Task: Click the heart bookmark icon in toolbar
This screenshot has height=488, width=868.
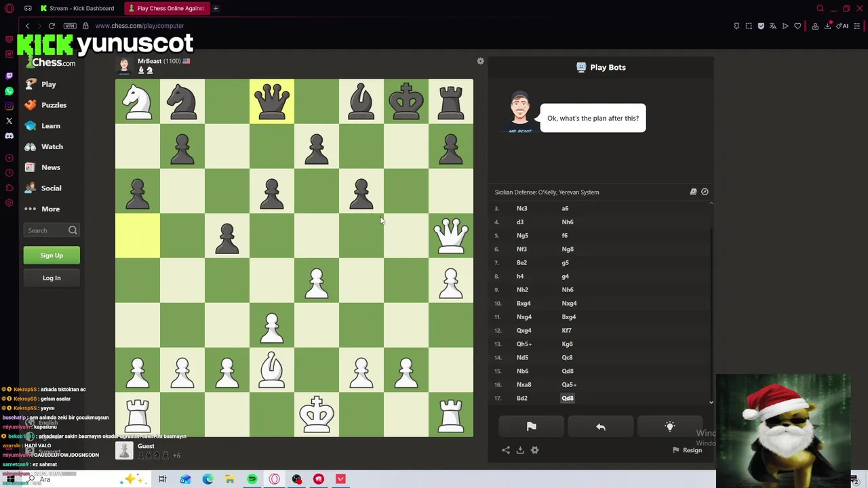Action: 797,26
